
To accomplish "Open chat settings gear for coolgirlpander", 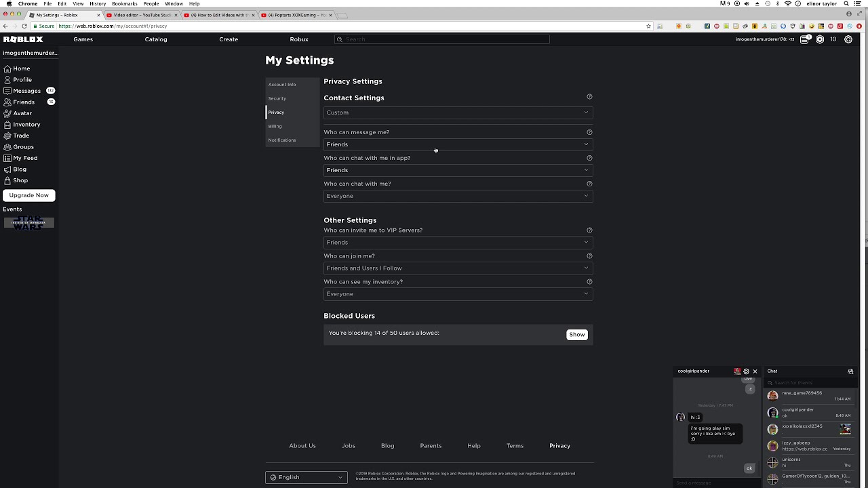I will (746, 371).
